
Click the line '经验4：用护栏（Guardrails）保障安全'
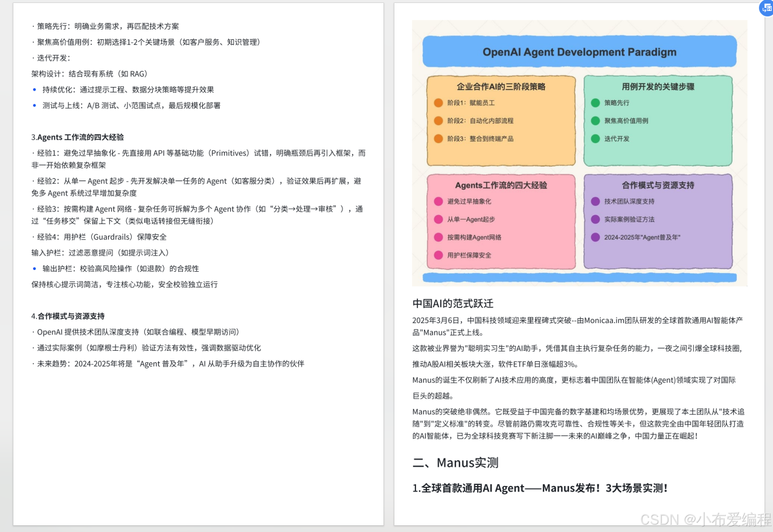99,237
